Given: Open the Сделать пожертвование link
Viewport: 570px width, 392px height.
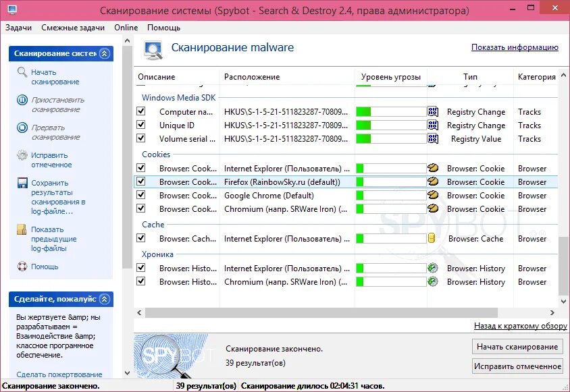Looking at the screenshot, I should coord(59,374).
